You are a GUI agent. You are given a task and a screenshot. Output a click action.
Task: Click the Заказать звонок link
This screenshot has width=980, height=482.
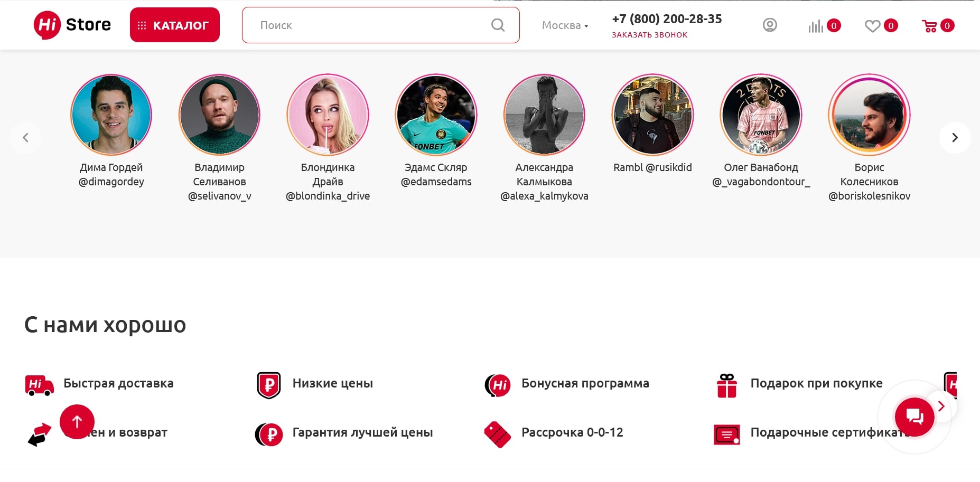click(x=649, y=35)
